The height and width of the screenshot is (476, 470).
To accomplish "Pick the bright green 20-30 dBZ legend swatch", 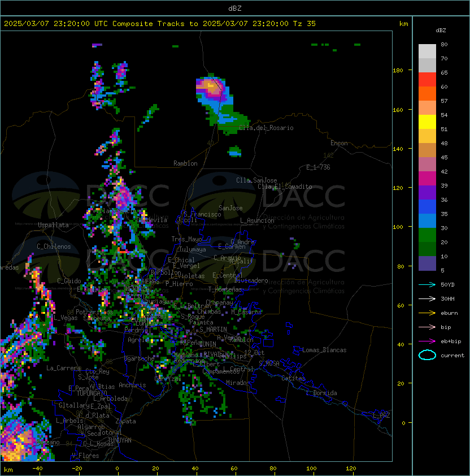I will click(427, 235).
